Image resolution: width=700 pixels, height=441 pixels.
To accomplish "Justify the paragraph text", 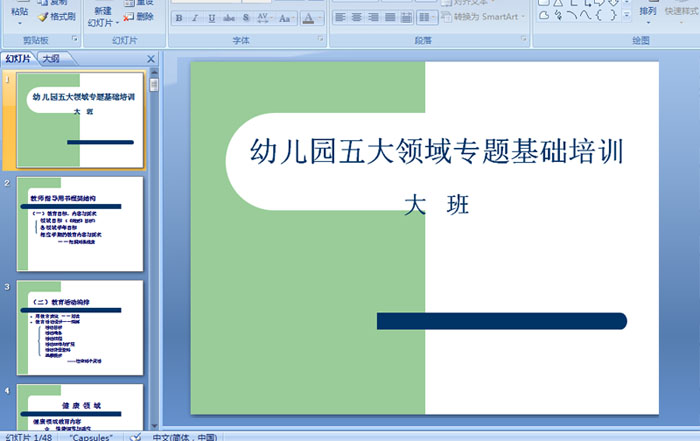I will pos(390,17).
